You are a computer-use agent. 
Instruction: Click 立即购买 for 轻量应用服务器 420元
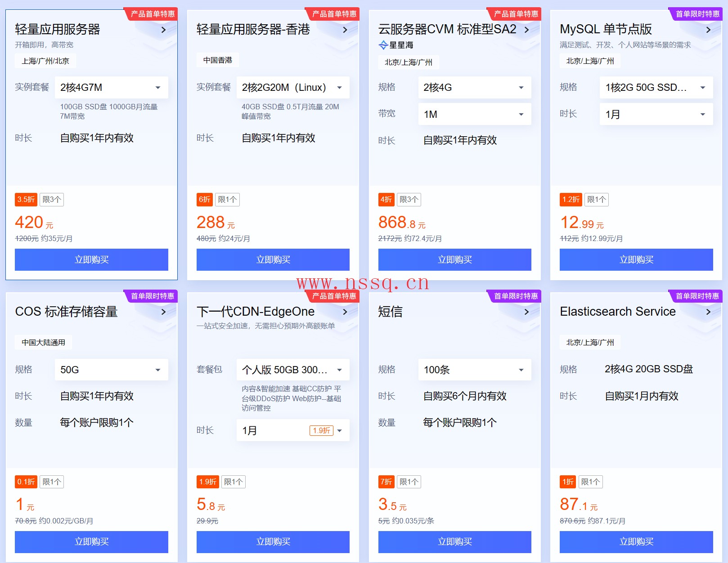click(91, 259)
